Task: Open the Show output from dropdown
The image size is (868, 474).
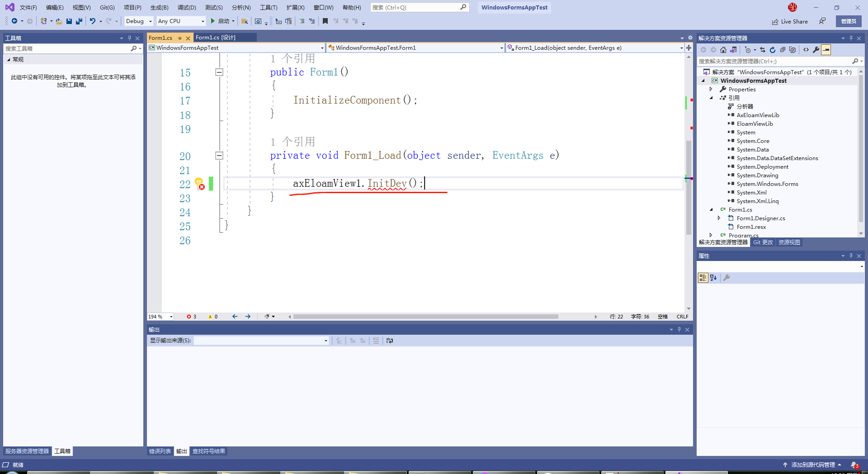Action: pyautogui.click(x=261, y=341)
